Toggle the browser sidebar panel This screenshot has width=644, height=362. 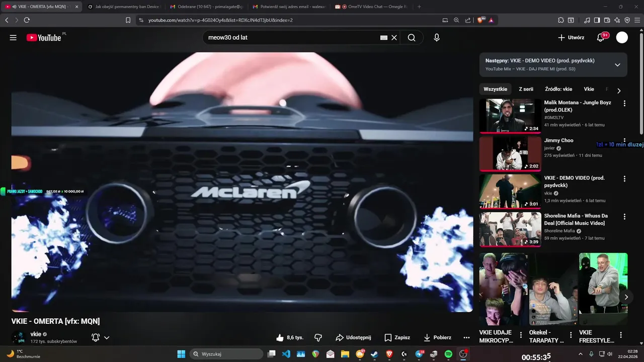point(597,20)
